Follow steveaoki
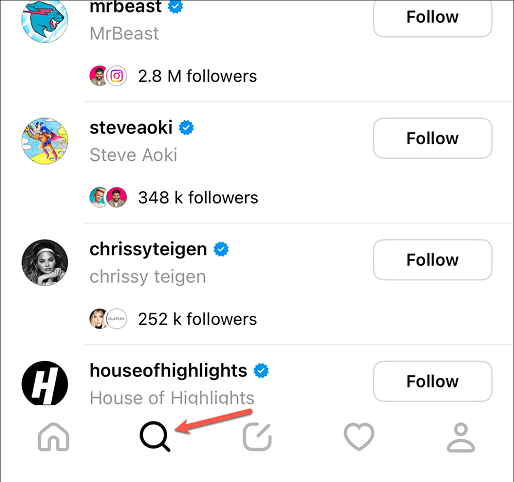 pos(432,138)
